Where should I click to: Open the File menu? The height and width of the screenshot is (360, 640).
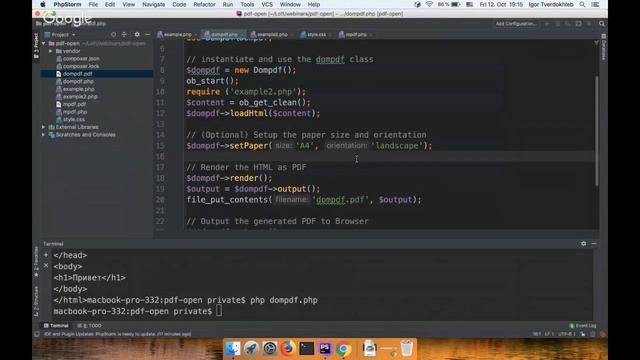click(x=93, y=4)
